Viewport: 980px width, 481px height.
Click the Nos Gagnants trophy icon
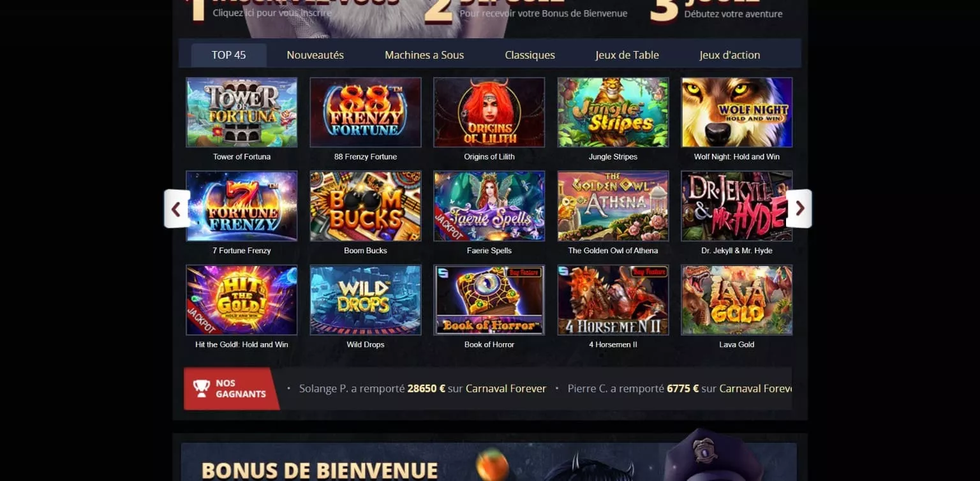pyautogui.click(x=202, y=389)
